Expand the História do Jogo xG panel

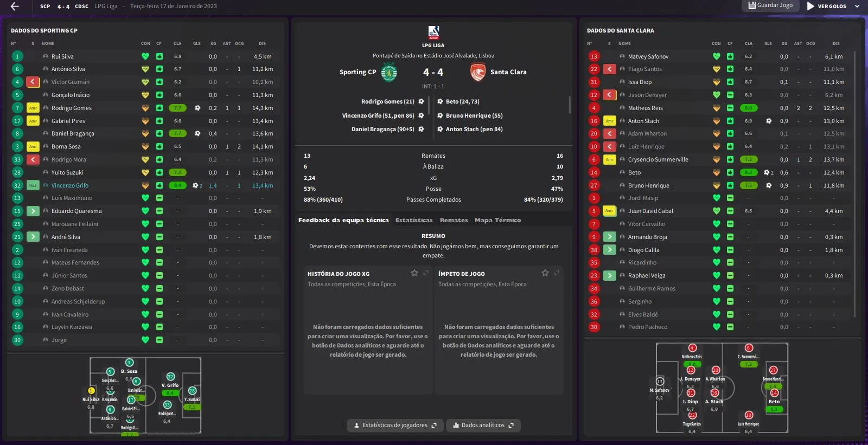point(426,273)
